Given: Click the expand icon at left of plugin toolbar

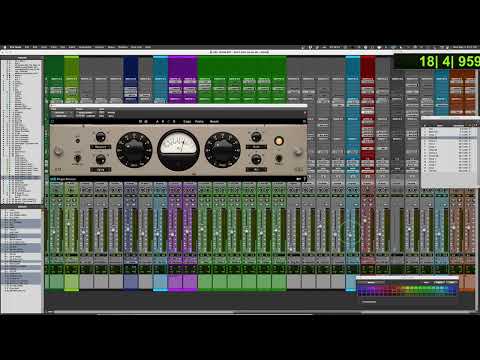Looking at the screenshot, I should (52, 122).
